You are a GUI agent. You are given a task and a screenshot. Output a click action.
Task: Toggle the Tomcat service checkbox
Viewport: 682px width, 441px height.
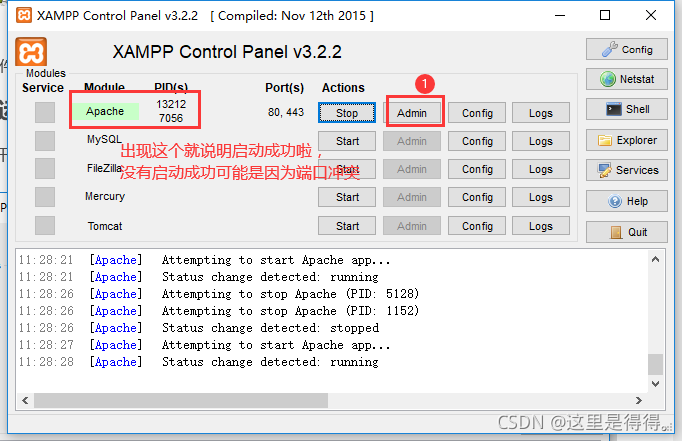[x=45, y=226]
